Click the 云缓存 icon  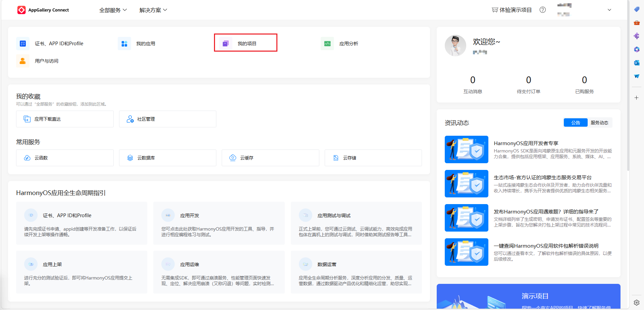(x=233, y=158)
